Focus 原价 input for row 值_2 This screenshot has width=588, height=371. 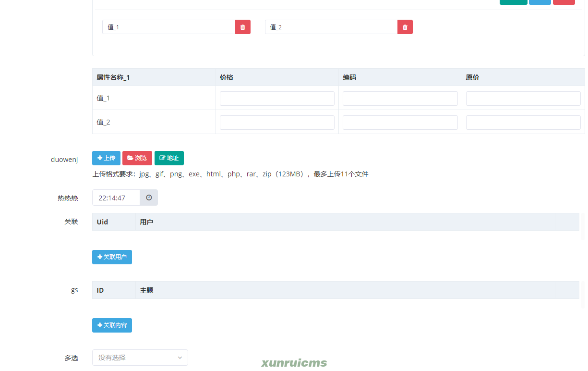pos(523,123)
